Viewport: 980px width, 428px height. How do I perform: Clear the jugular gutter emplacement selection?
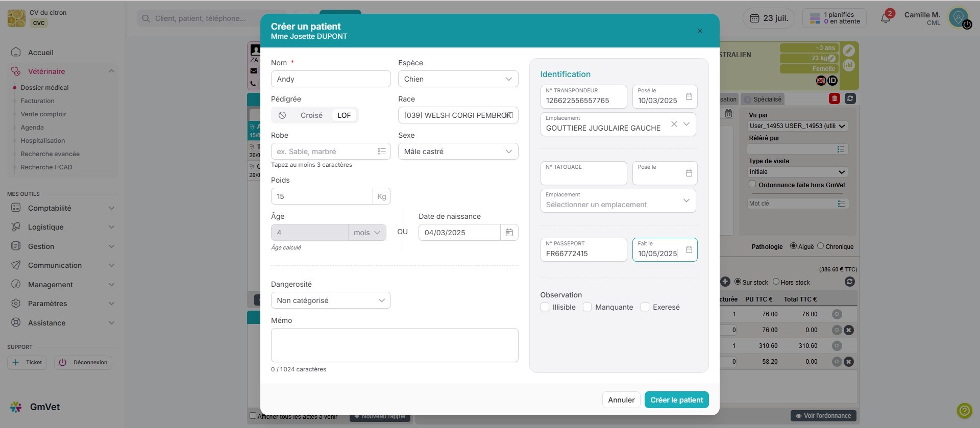(674, 124)
